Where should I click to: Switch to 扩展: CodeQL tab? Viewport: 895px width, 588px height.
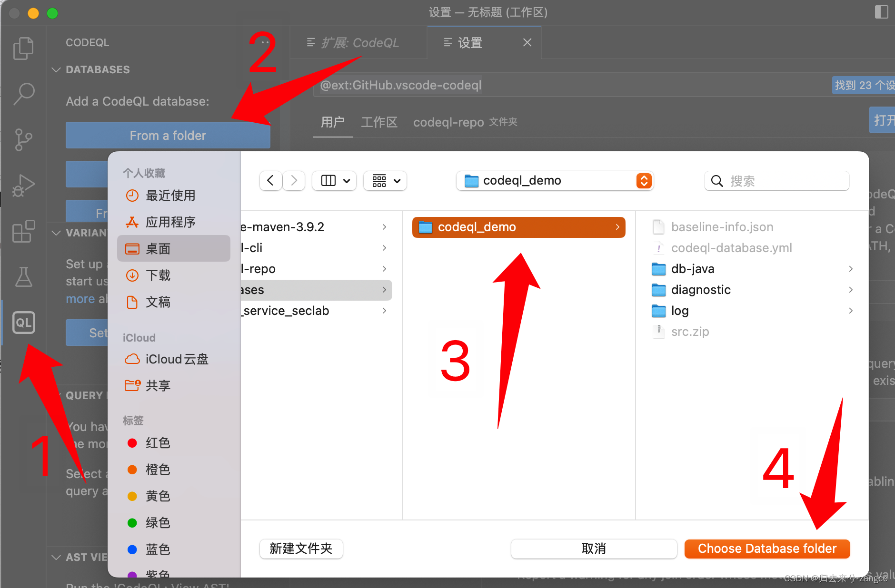coord(359,43)
